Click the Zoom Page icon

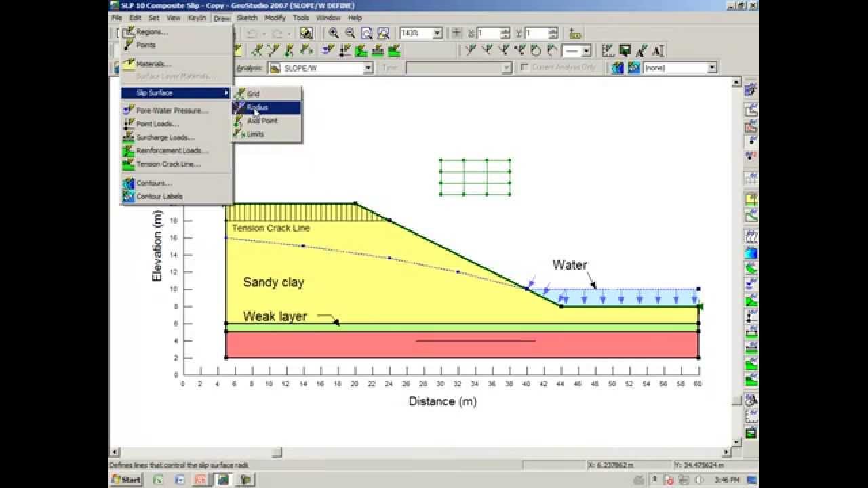point(367,33)
